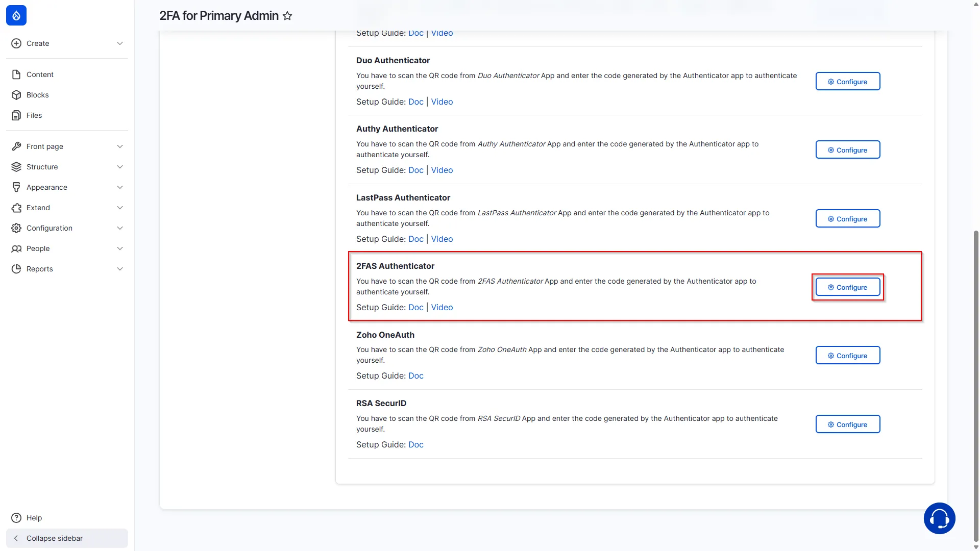Open the Help menu item
The width and height of the screenshot is (980, 551).
click(67, 518)
